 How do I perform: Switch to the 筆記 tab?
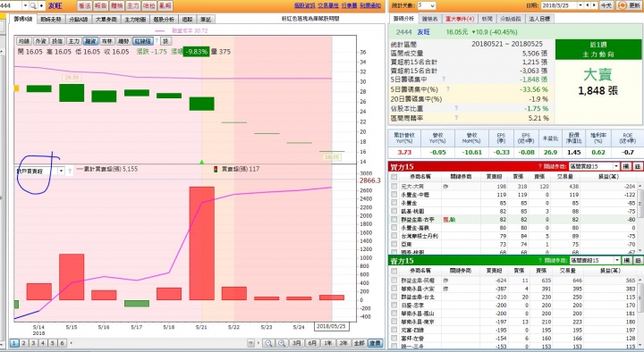pos(206,20)
